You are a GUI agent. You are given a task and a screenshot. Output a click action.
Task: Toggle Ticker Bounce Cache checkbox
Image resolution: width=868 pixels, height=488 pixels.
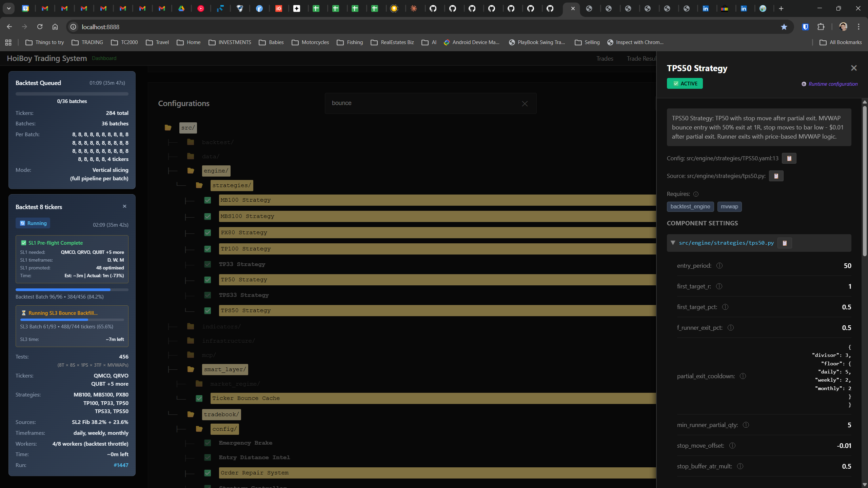pos(199,399)
